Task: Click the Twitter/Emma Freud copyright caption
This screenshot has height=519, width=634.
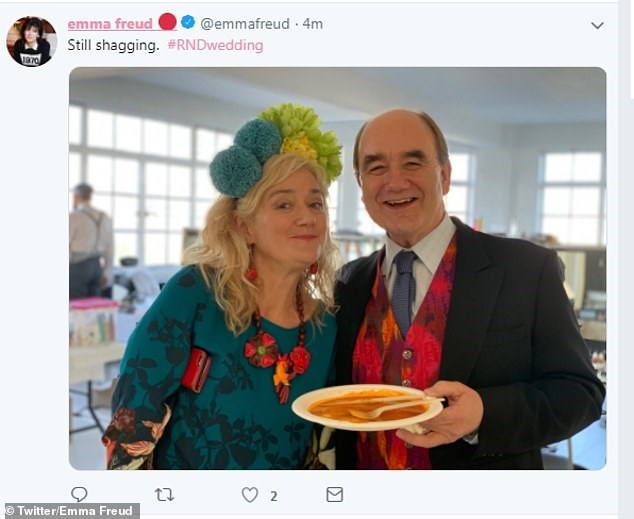Action: pyautogui.click(x=70, y=511)
